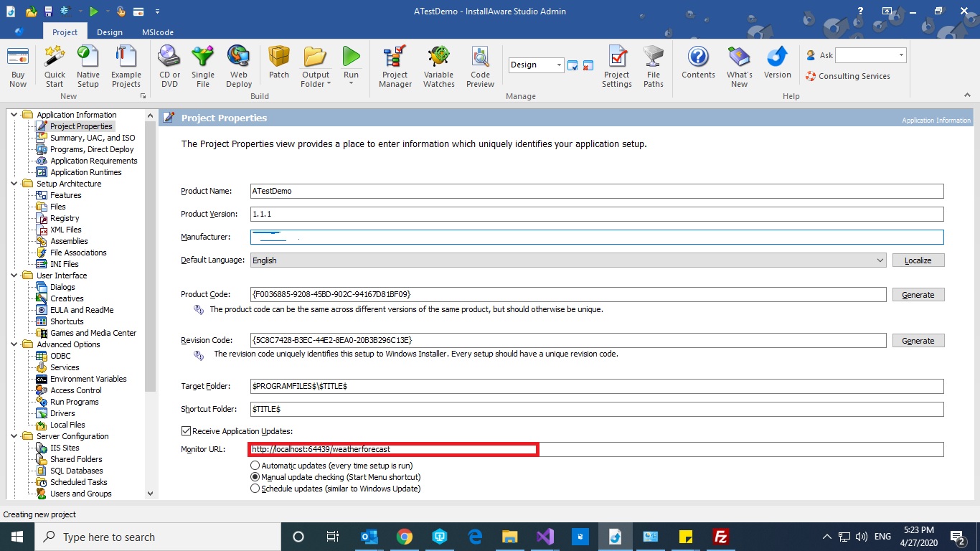Build a CD or DVD setup

169,67
